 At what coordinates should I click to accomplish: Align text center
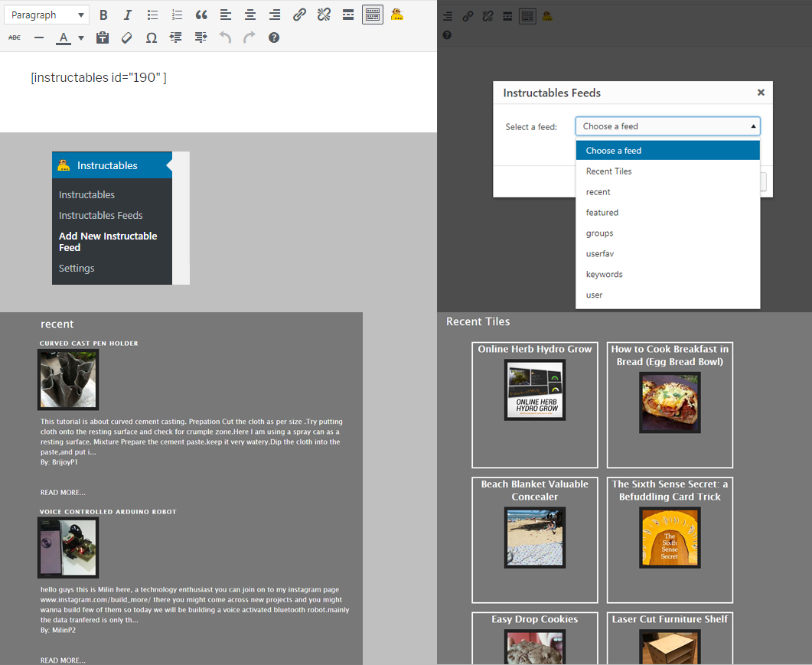(250, 15)
